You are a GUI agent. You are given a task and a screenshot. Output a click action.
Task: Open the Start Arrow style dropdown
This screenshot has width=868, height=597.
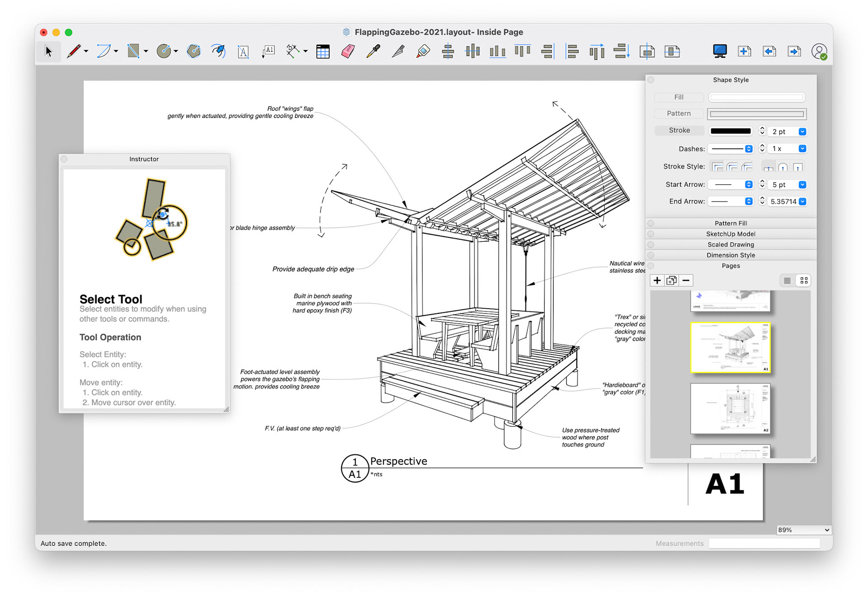click(x=748, y=185)
